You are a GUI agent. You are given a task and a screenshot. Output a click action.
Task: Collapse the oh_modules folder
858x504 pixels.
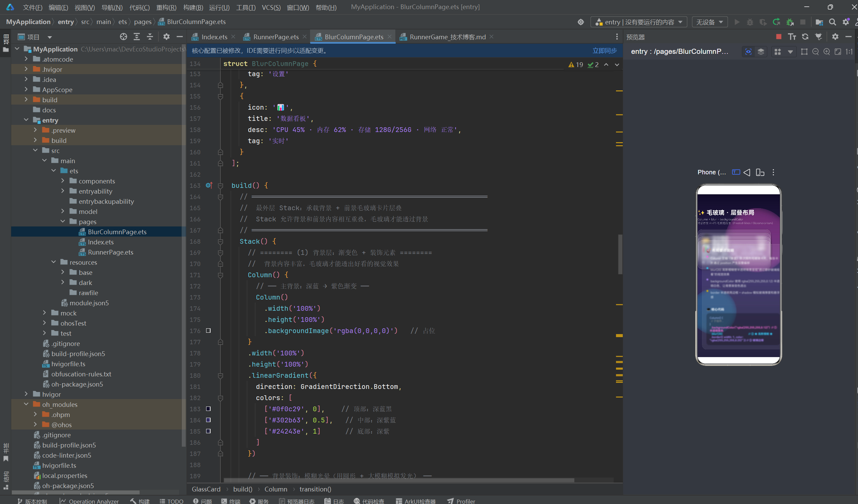tap(26, 404)
